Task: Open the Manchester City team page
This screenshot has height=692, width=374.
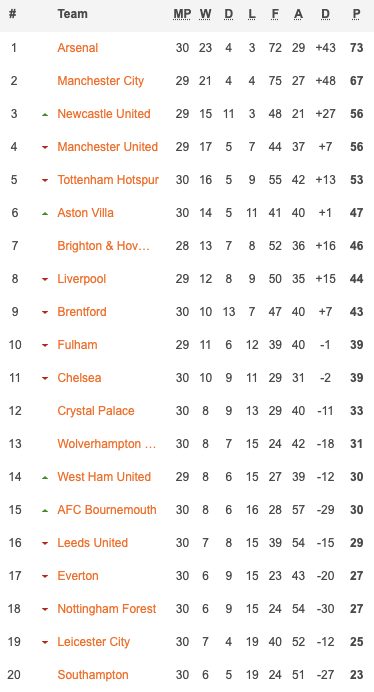Action: click(101, 81)
